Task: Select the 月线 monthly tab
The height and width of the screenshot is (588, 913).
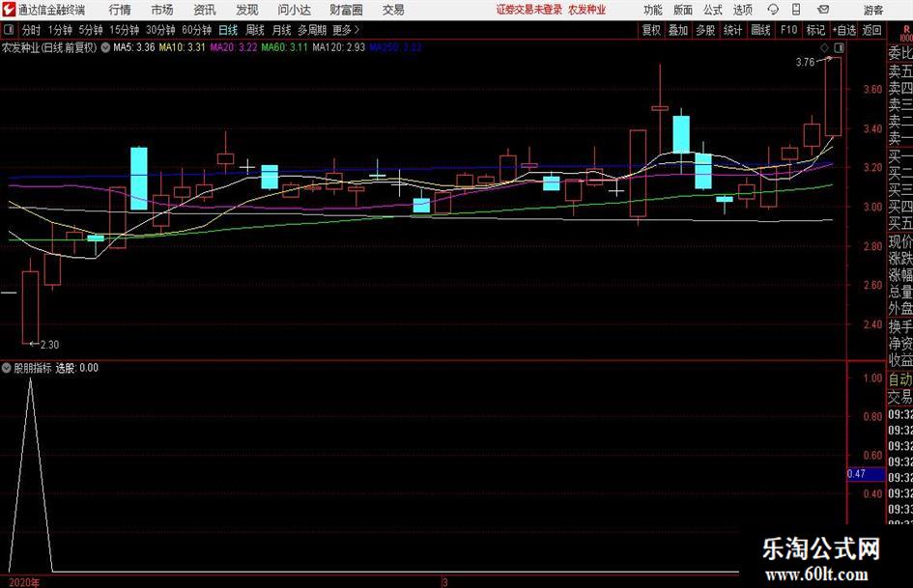Action: 281,30
